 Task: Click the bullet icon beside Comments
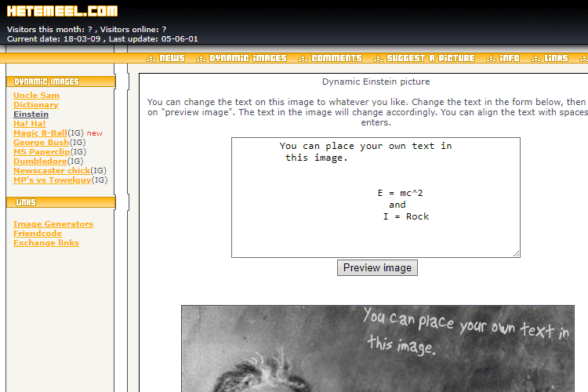click(x=303, y=59)
